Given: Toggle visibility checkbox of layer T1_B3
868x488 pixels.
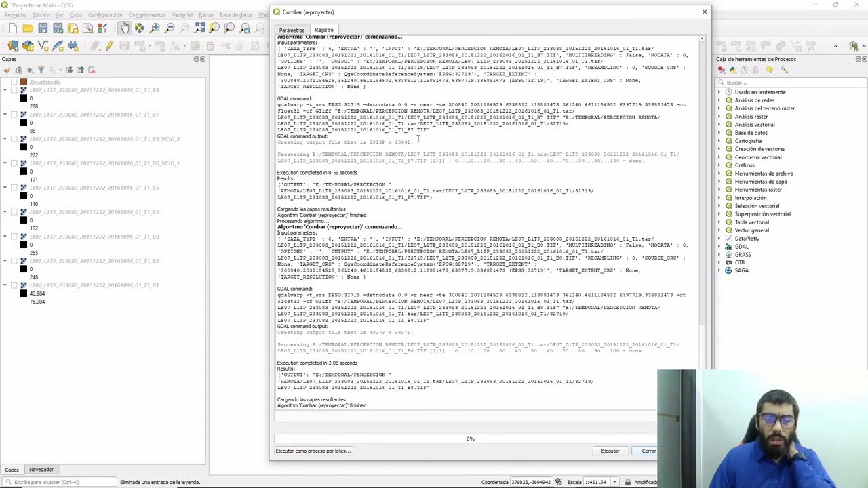Looking at the screenshot, I should 14,237.
